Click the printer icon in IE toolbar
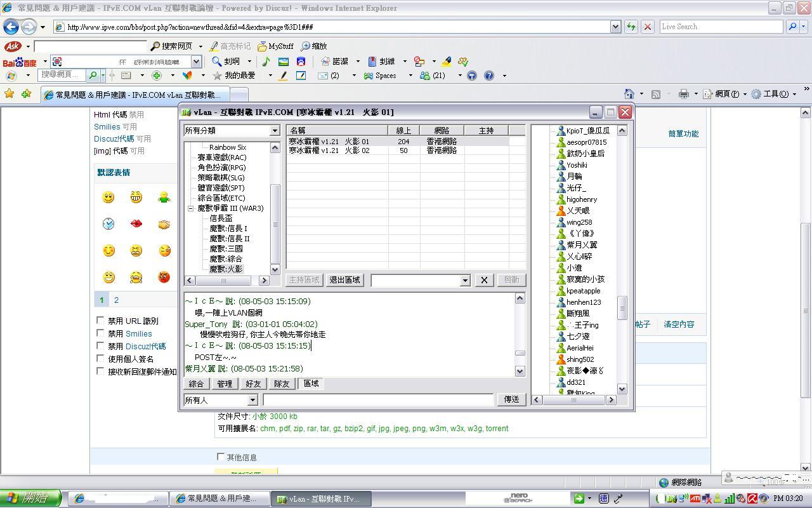This screenshot has height=508, width=812. [683, 94]
